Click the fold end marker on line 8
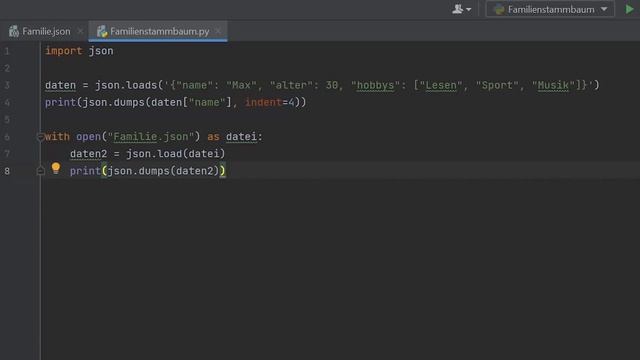 pos(40,171)
